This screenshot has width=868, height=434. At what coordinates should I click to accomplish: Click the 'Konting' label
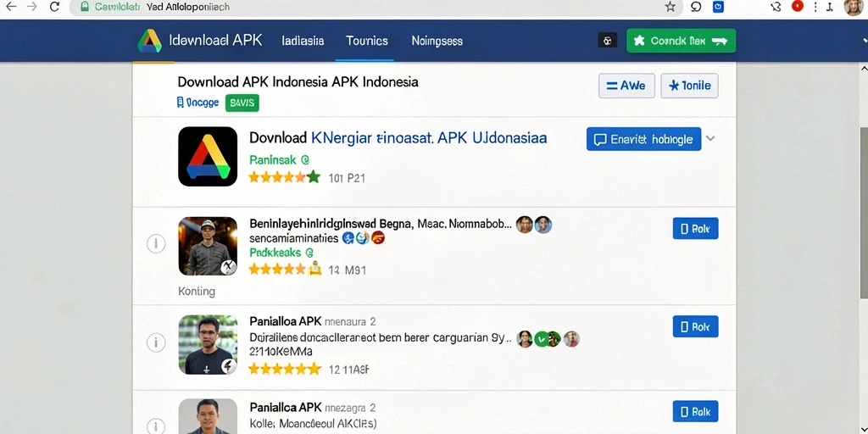197,292
